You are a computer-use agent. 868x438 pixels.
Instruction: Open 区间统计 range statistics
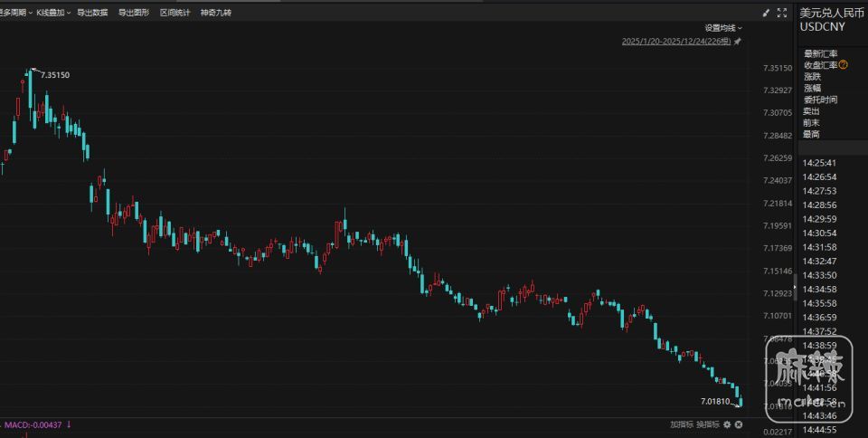(x=175, y=13)
